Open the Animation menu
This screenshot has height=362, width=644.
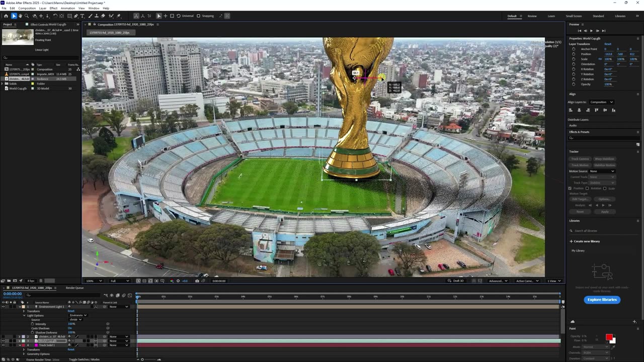(68, 8)
